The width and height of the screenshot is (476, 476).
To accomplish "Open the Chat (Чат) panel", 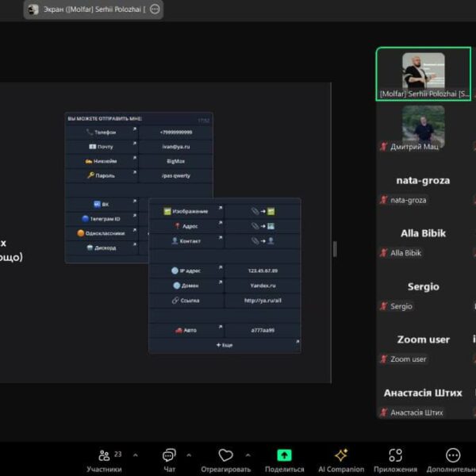I will tap(169, 461).
